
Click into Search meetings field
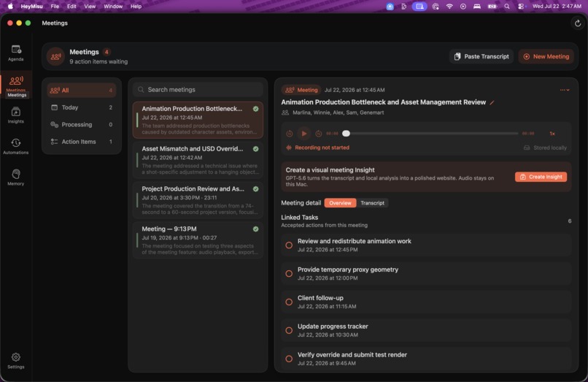198,90
